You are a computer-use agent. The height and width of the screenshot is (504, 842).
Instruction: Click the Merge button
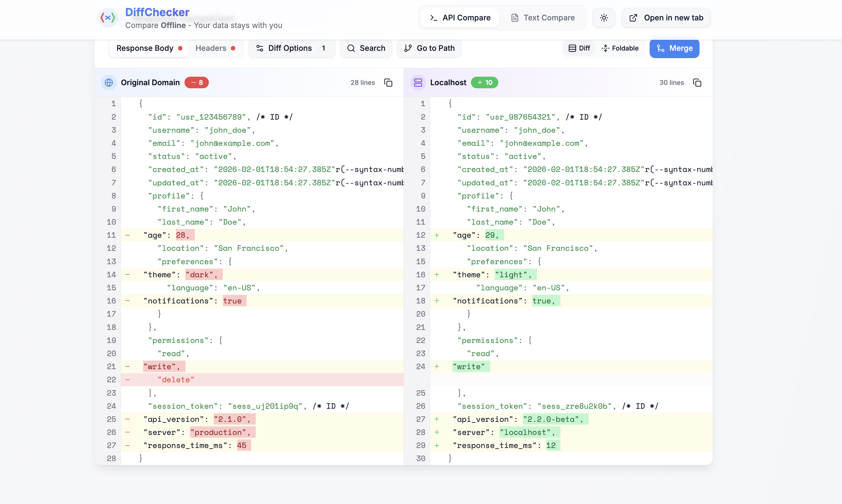coord(675,48)
